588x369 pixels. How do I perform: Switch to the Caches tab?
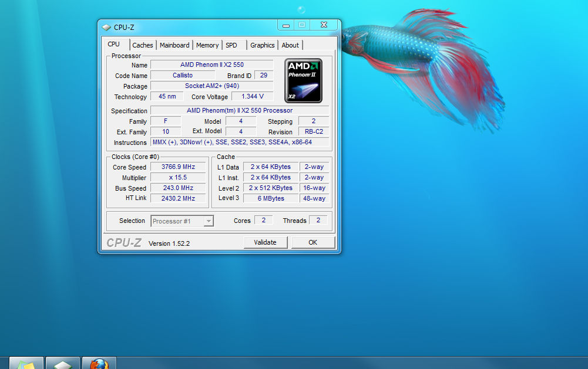[x=143, y=45]
